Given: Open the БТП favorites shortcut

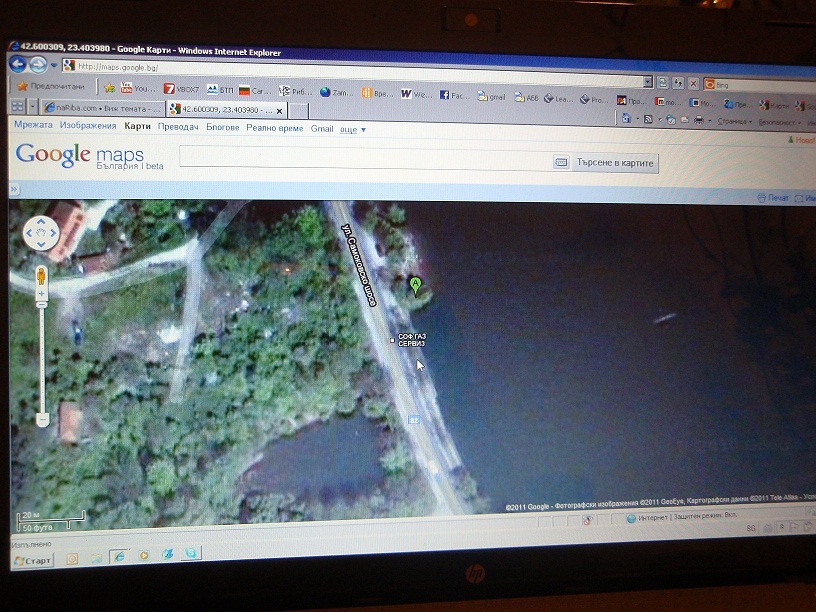Looking at the screenshot, I should (x=220, y=90).
